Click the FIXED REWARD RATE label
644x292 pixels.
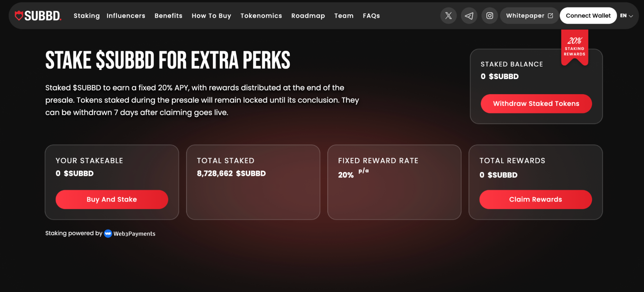378,161
